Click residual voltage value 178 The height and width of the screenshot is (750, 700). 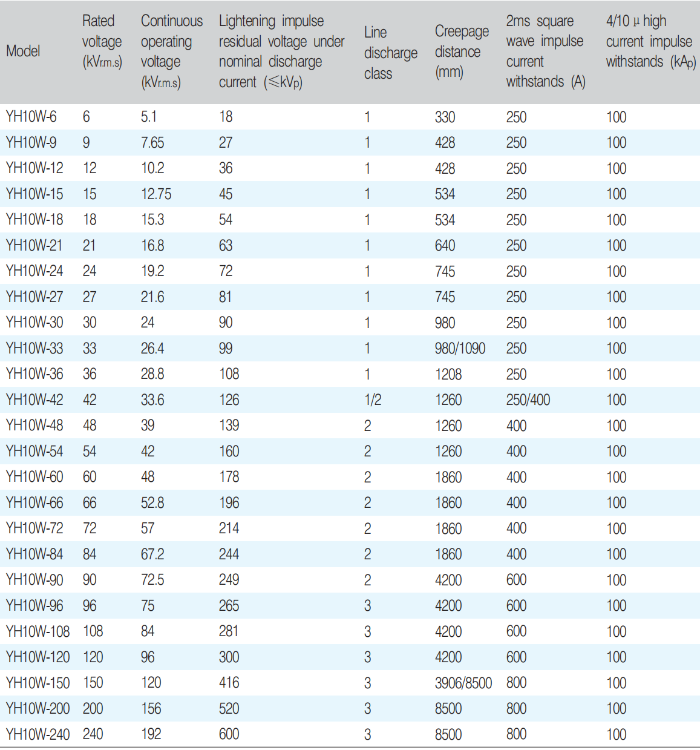229,477
